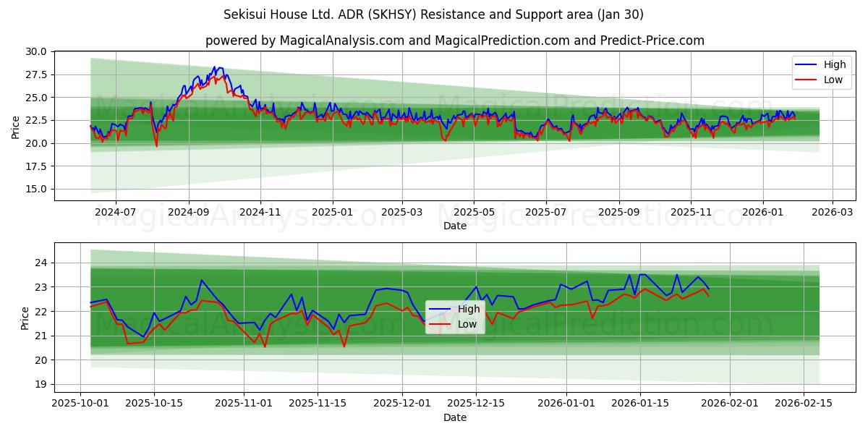868x434 pixels.
Task: Click top chart x-axis label '2025-11'
Action: coord(691,213)
